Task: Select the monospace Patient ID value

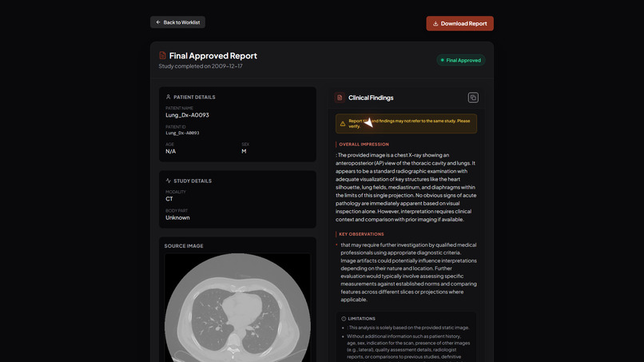Action: coord(182,133)
